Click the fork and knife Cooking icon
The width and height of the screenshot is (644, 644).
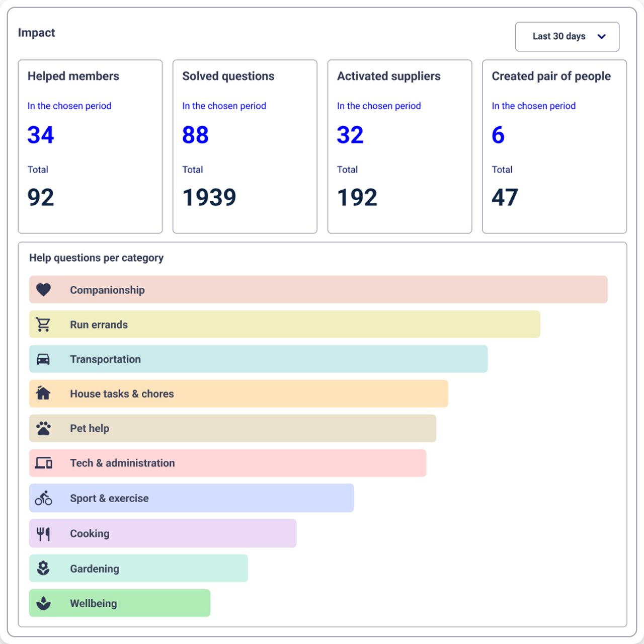pos(43,533)
